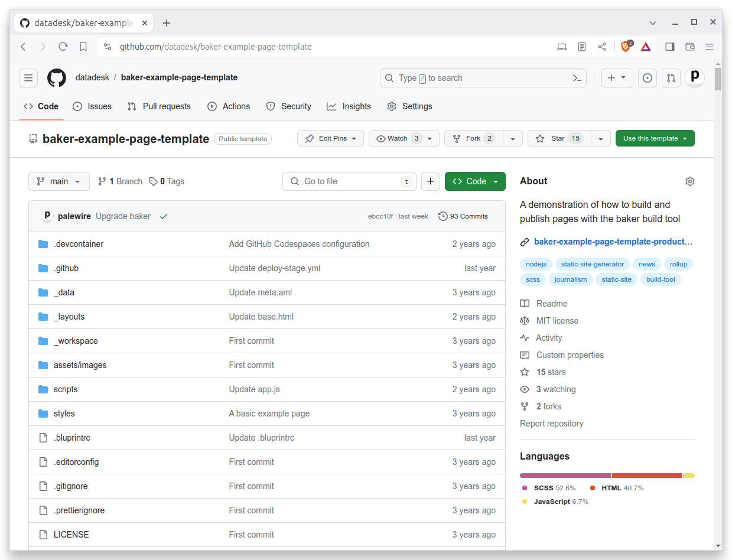
Task: Click the orange HTML language bar segment
Action: 647,476
